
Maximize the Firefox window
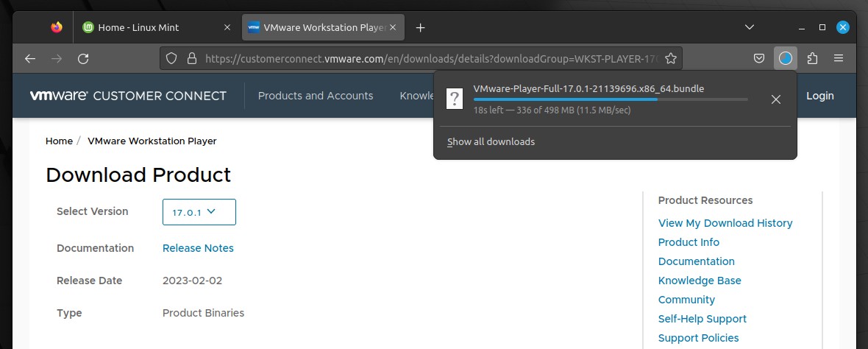pyautogui.click(x=822, y=27)
